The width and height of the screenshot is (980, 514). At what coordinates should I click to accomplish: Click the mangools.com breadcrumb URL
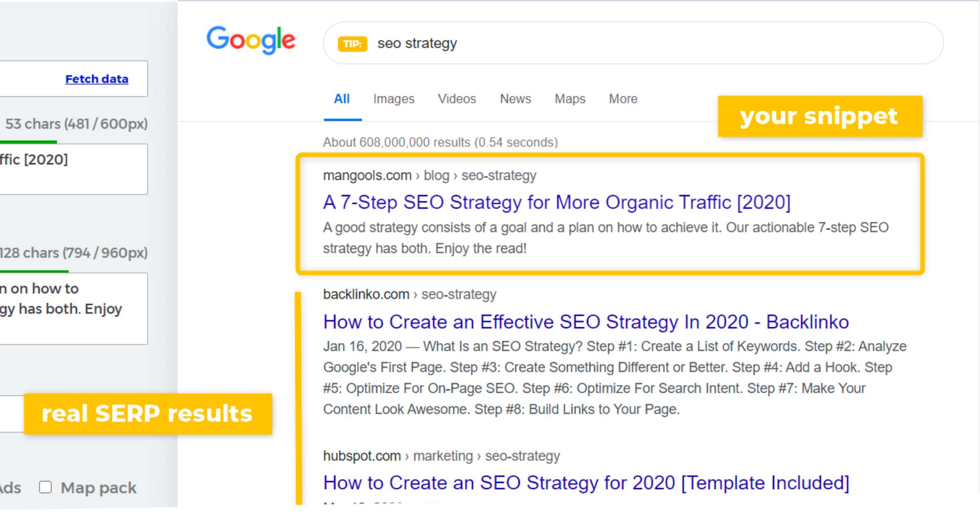[x=430, y=175]
